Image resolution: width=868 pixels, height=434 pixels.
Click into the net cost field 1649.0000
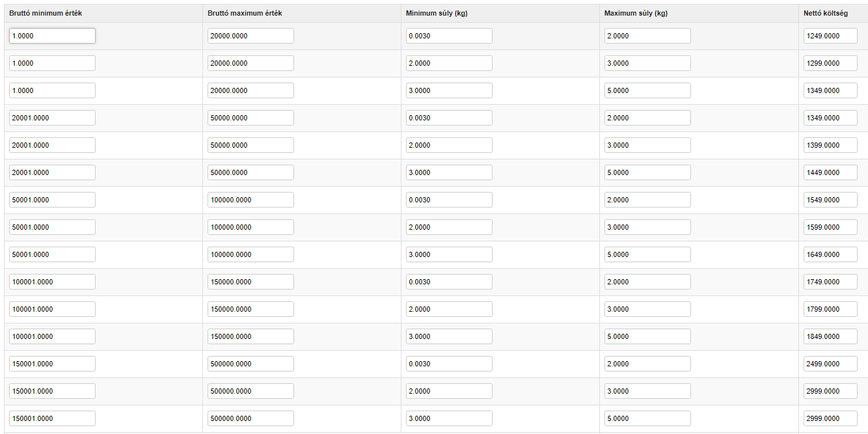[x=830, y=254]
